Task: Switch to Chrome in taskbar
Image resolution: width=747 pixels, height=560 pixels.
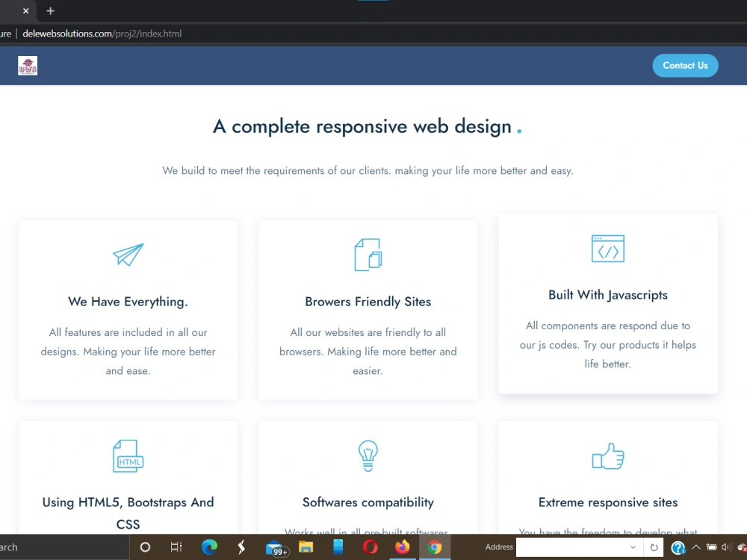Action: pyautogui.click(x=435, y=547)
